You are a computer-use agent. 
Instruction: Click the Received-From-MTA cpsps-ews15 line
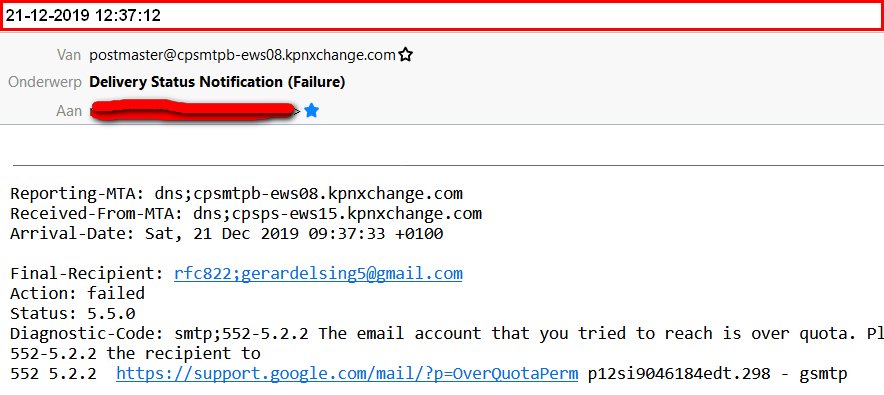coord(246,214)
